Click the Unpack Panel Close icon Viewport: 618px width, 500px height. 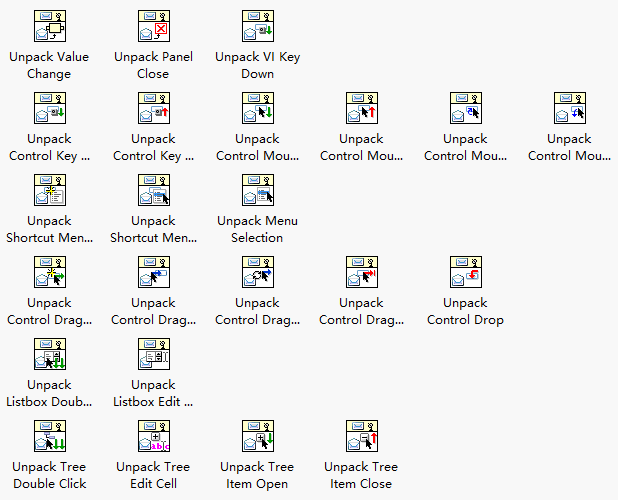click(x=154, y=26)
